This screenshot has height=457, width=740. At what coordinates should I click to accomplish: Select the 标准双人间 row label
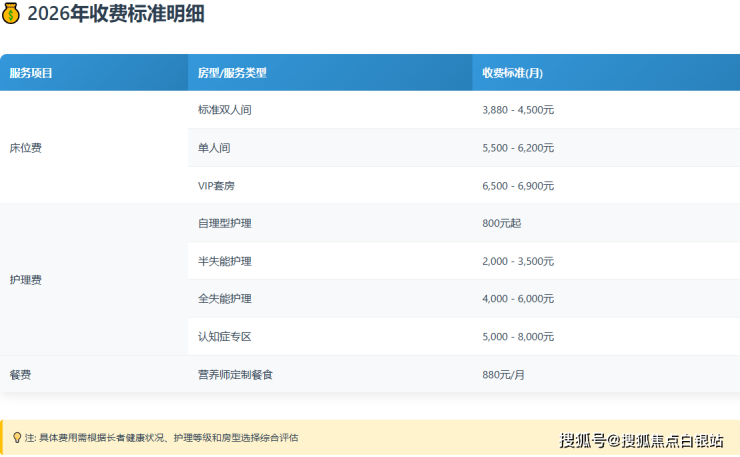pos(224,110)
